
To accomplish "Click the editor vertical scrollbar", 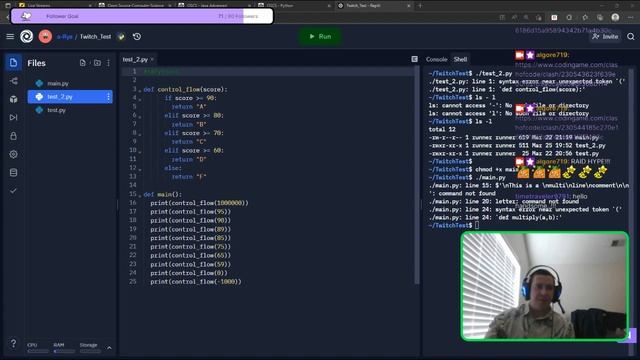I will (x=417, y=176).
